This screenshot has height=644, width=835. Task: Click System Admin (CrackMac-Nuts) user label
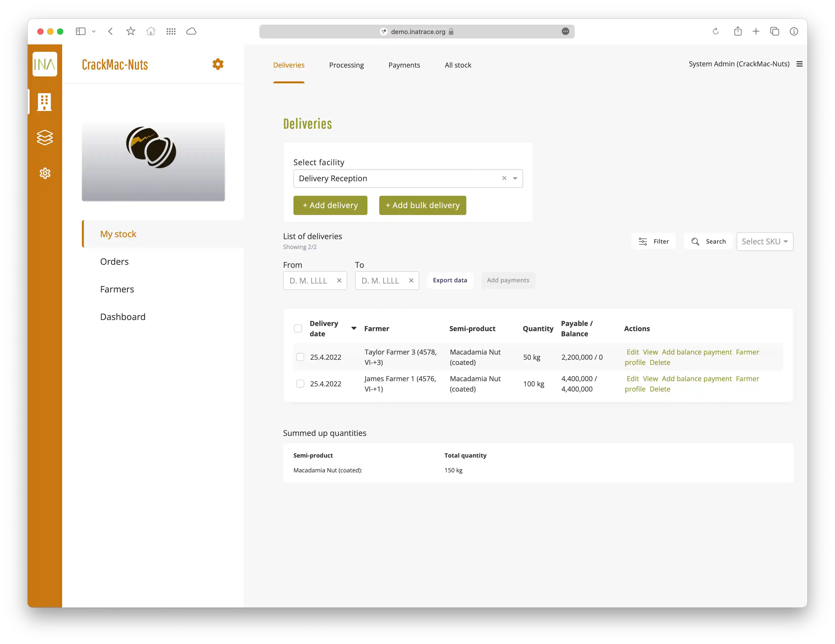point(739,64)
